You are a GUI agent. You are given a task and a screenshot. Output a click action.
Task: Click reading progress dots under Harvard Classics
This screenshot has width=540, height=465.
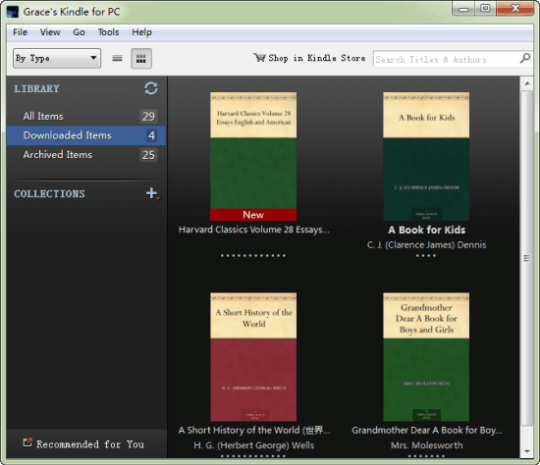(x=253, y=256)
